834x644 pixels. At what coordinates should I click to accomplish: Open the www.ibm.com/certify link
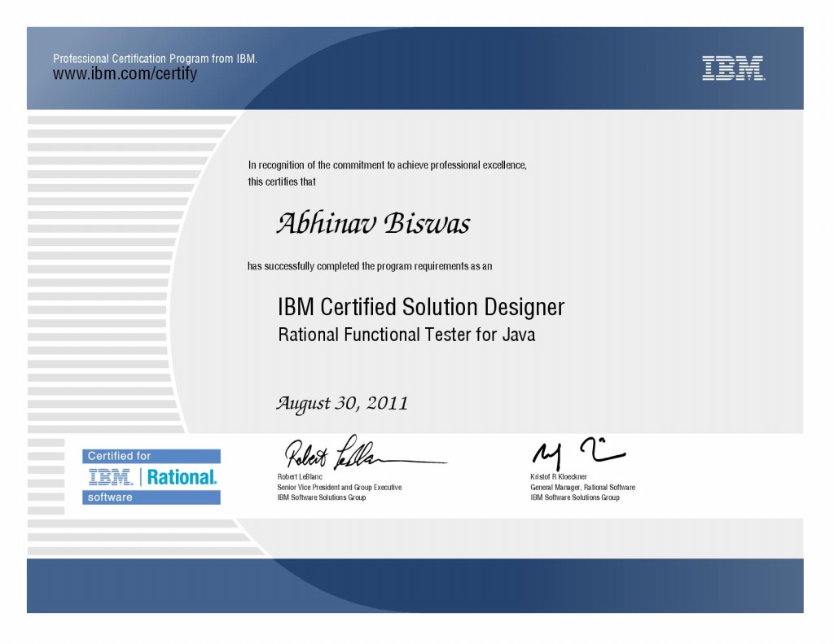(x=125, y=73)
